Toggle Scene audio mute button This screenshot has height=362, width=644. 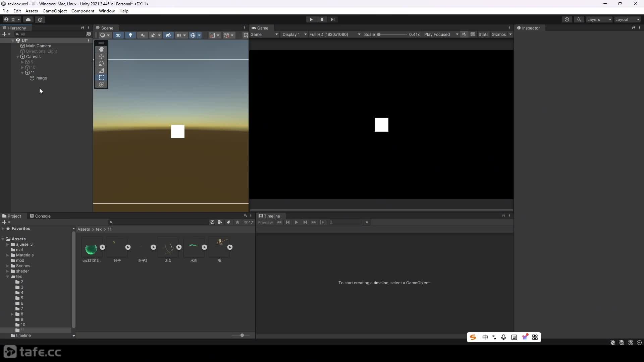143,35
